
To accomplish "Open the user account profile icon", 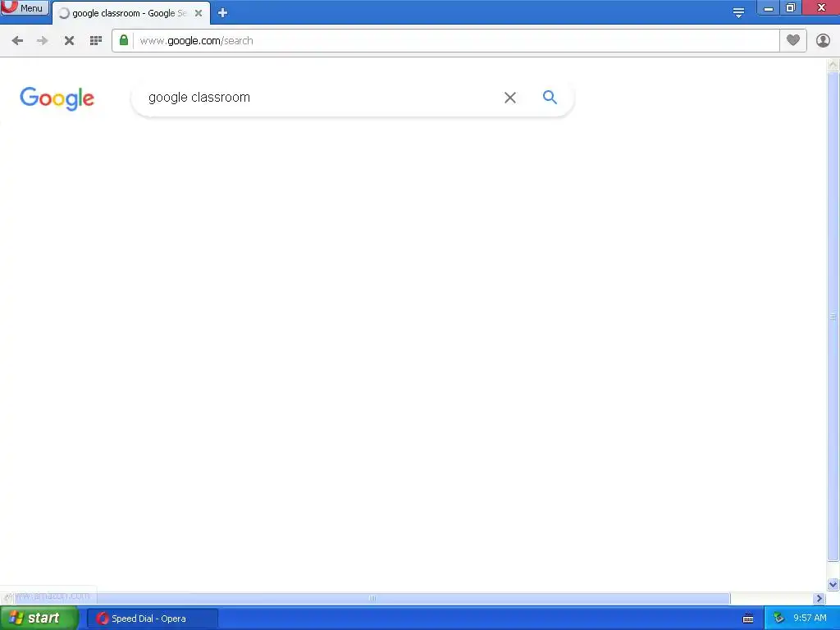I will click(823, 40).
